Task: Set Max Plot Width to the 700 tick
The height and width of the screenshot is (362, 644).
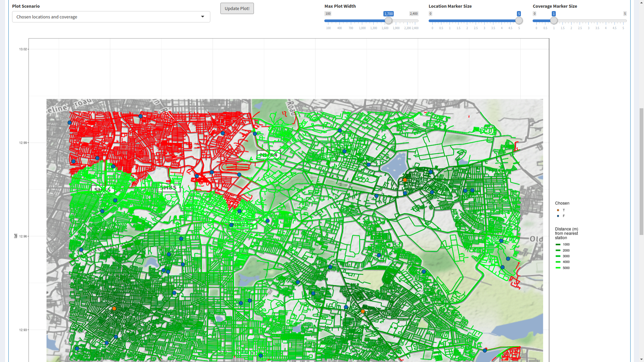Action: point(351,21)
